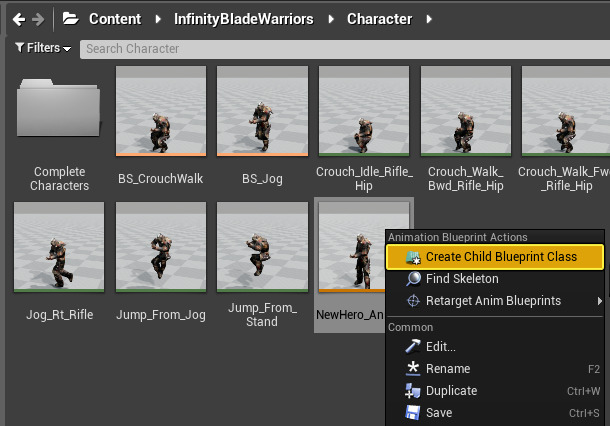This screenshot has width=610, height=426.
Task: Expand the arrow after InfinityBladeWarriors breadcrumb
Action: pos(331,19)
